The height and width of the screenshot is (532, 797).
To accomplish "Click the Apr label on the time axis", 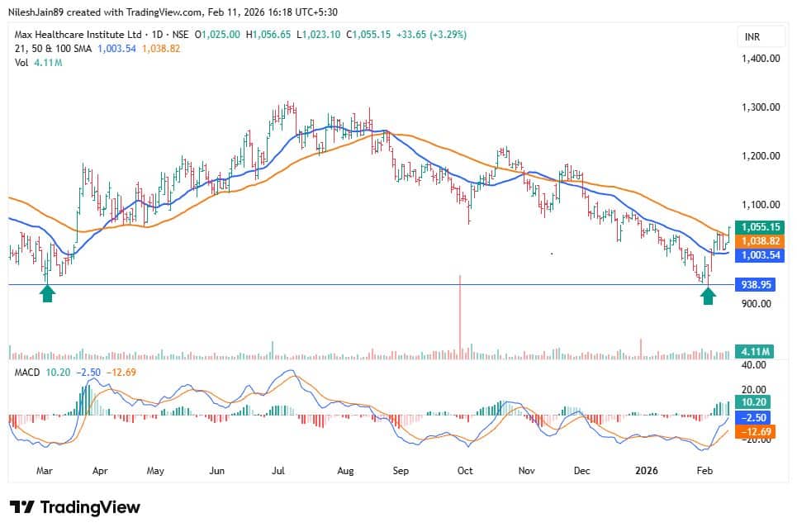I will coord(100,471).
